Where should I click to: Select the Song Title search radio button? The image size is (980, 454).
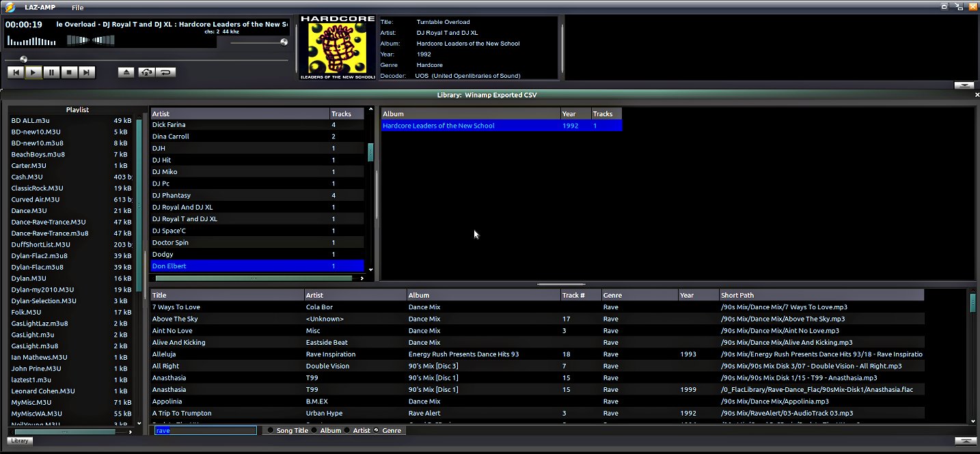pyautogui.click(x=271, y=431)
